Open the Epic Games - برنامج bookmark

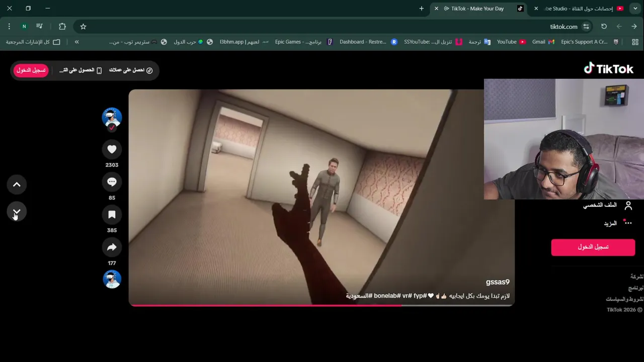point(304,42)
